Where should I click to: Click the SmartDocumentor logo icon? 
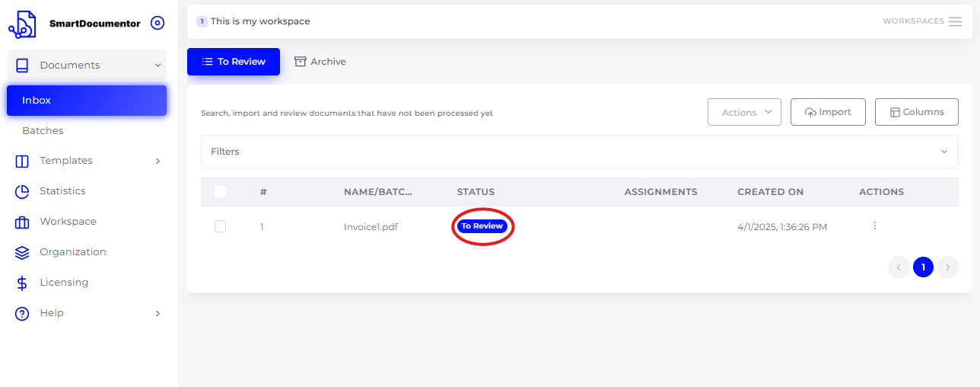coord(22,24)
